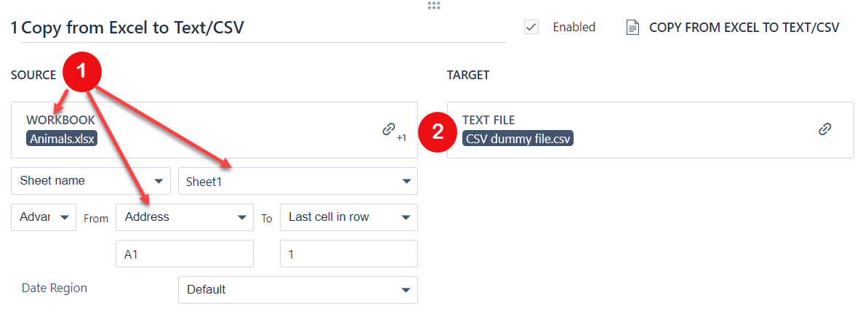This screenshot has height=319, width=868.
Task: Click the workbook link icon in Source
Action: click(x=389, y=130)
